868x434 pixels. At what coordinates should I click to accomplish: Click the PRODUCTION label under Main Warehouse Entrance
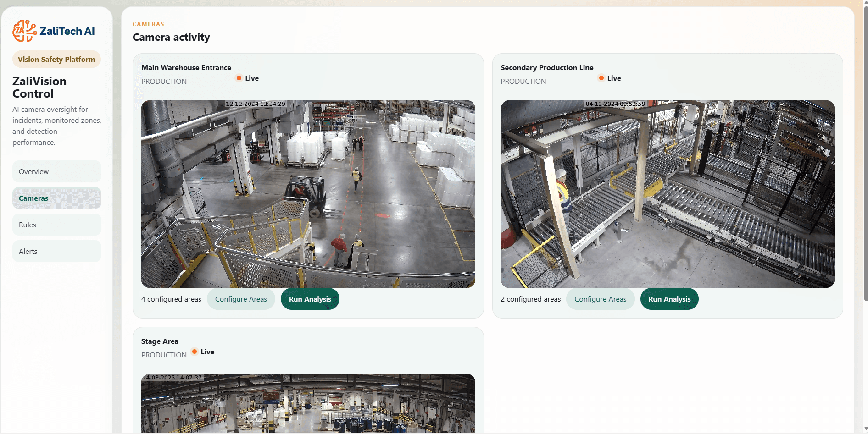(164, 81)
